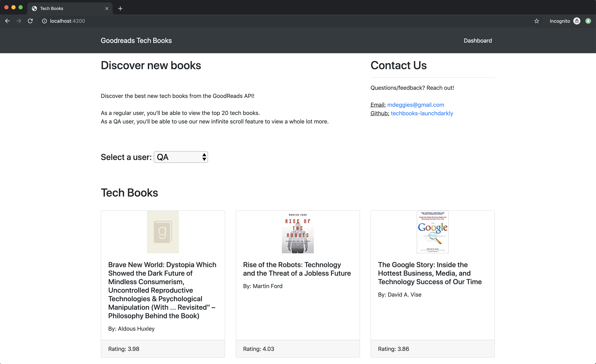Click the green update arrow icon
Viewport: 596px width, 364px height.
pyautogui.click(x=588, y=21)
